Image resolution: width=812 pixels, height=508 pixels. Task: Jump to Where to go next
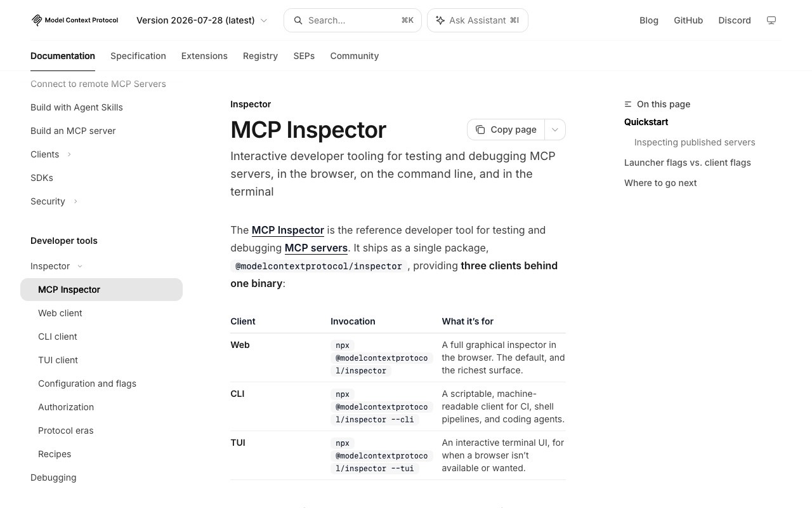(x=660, y=183)
